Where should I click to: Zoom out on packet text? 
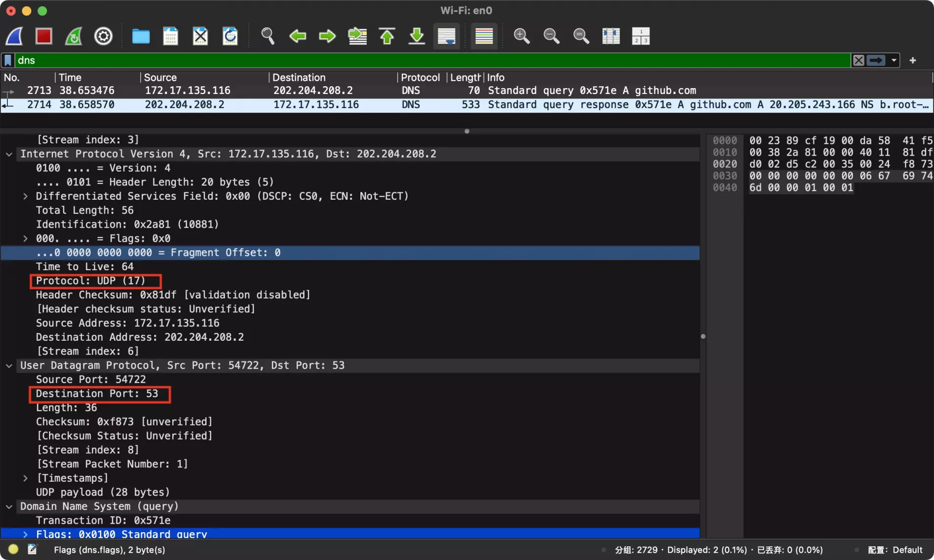coord(551,36)
